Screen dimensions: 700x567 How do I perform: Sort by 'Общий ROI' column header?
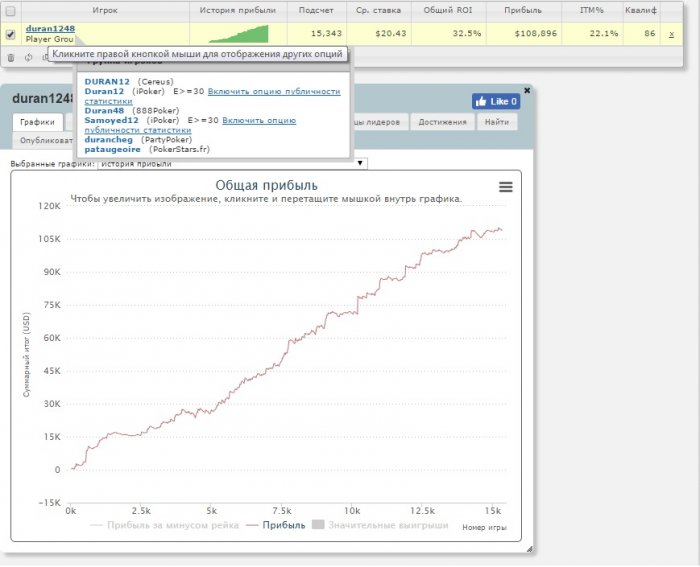pos(451,10)
